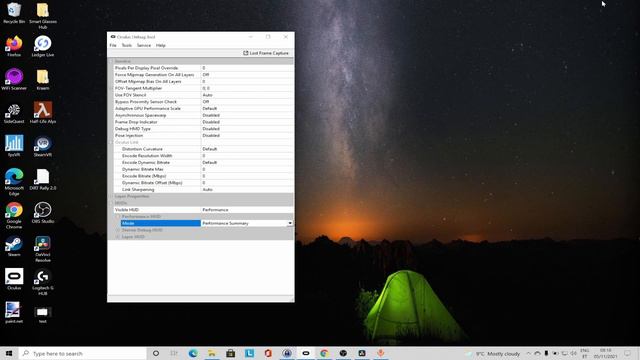Select the Logitech G HUB desktop shortcut

43,282
